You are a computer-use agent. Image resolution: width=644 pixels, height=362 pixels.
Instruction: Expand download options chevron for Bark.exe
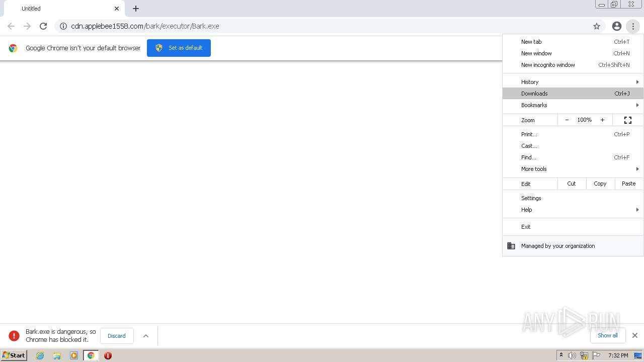point(146,336)
